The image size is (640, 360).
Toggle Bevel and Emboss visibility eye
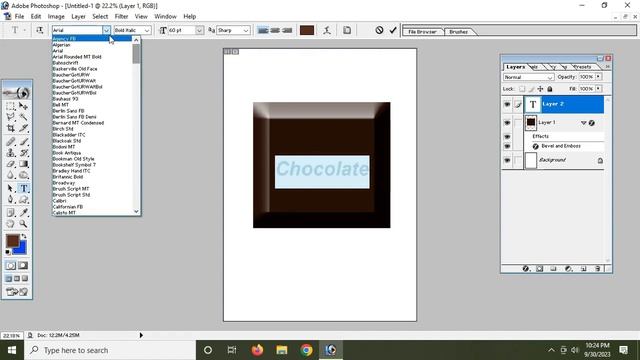pyautogui.click(x=507, y=146)
